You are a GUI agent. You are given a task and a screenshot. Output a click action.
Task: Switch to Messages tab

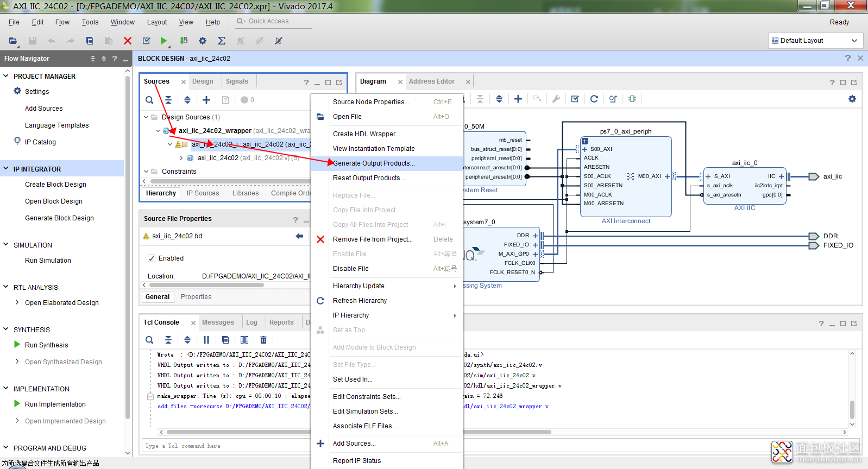(218, 322)
